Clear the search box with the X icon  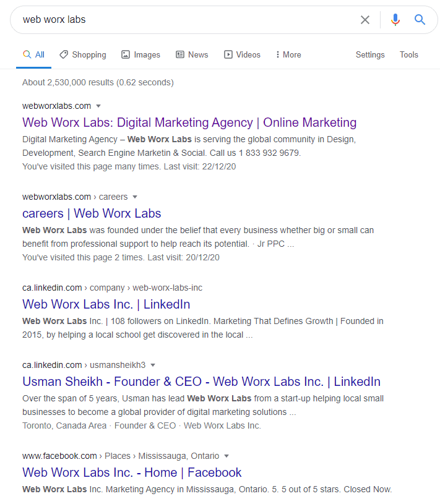(x=365, y=20)
